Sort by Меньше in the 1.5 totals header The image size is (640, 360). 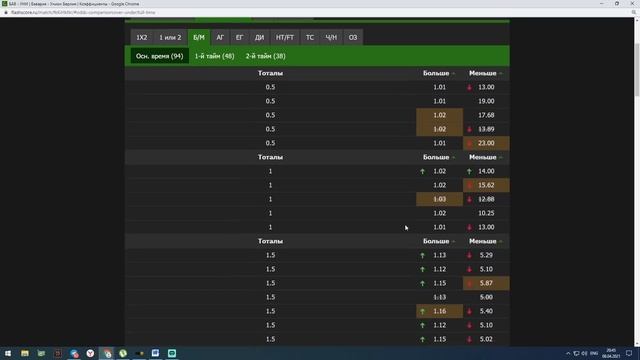[x=485, y=241]
